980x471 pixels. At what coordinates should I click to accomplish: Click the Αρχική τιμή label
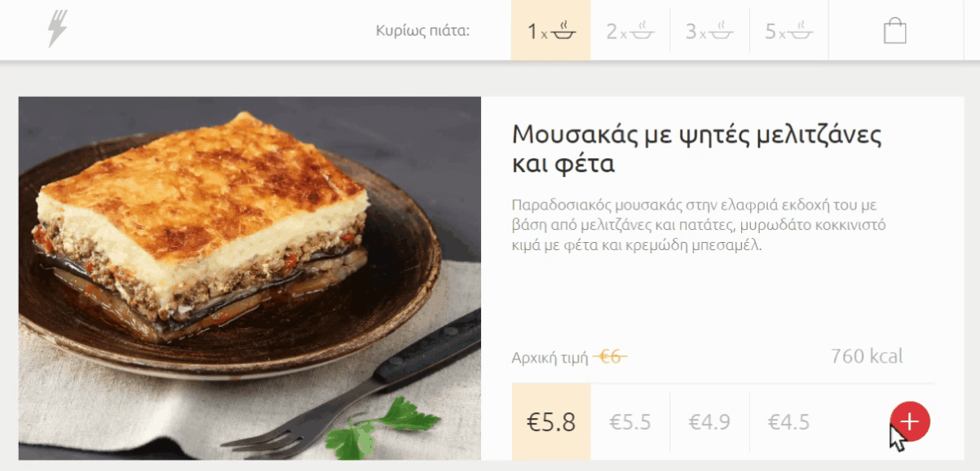click(x=550, y=358)
